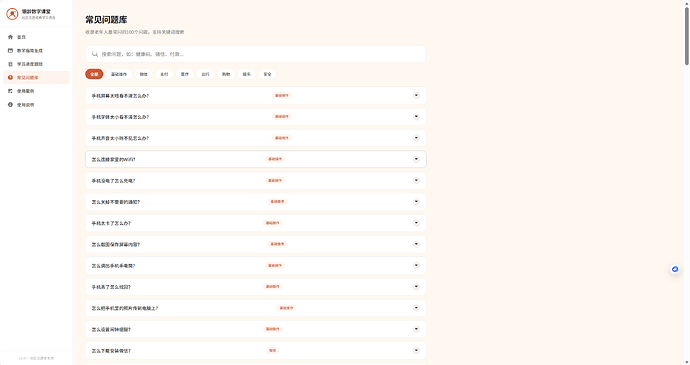
Task: Filter questions by 医疗
Action: pyautogui.click(x=185, y=74)
